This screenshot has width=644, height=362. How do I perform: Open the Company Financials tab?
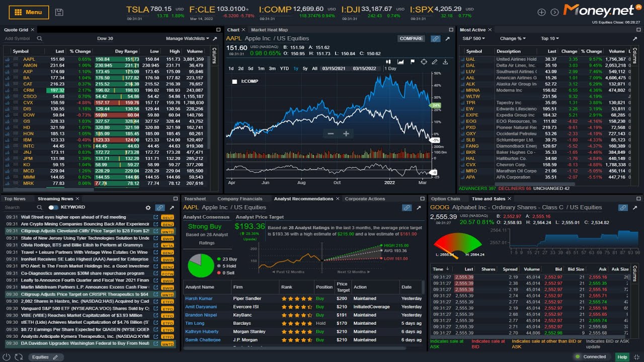240,199
